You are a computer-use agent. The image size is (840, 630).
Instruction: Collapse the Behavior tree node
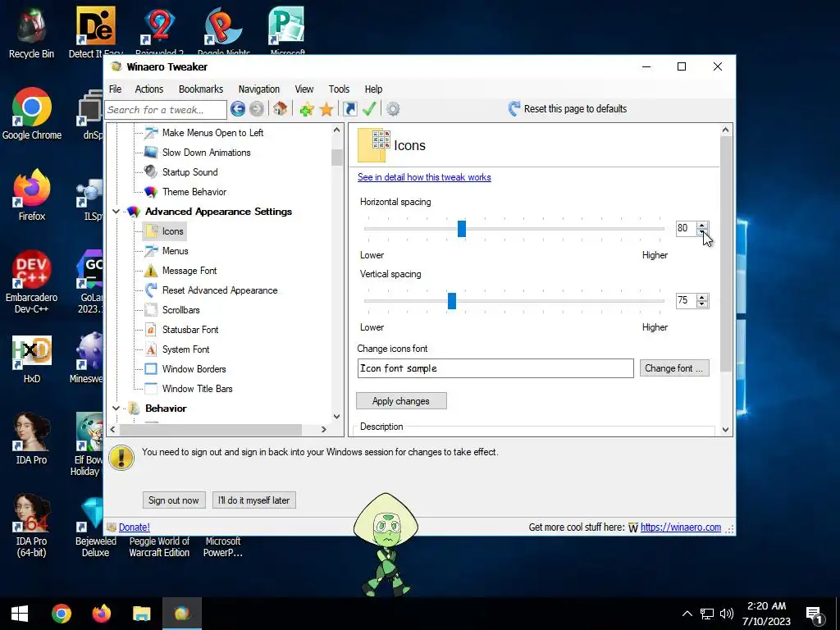click(x=116, y=409)
